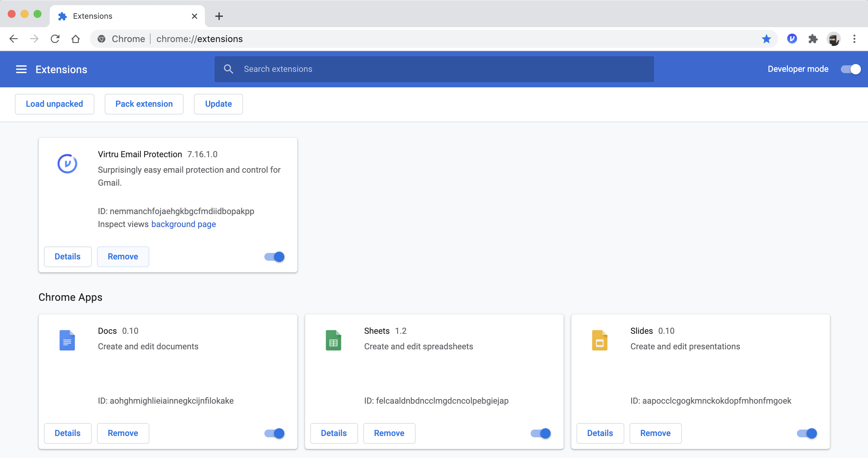The image size is (868, 458).
Task: Click the Extensions page title in header
Action: [x=61, y=70]
